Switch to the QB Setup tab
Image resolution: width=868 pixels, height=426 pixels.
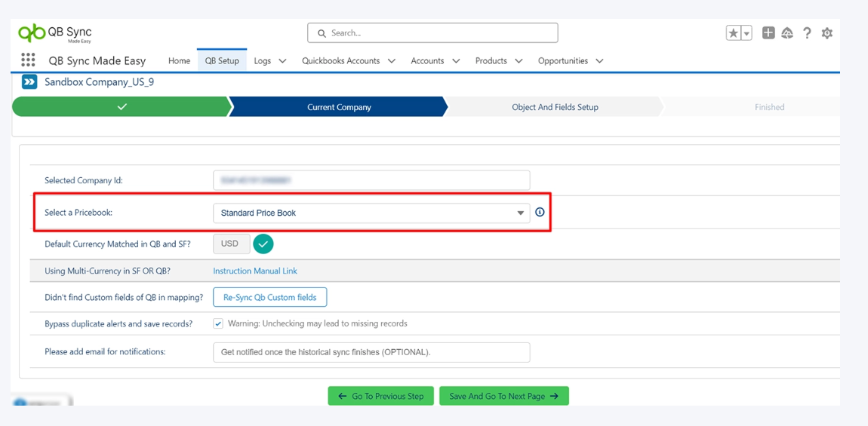tap(222, 61)
